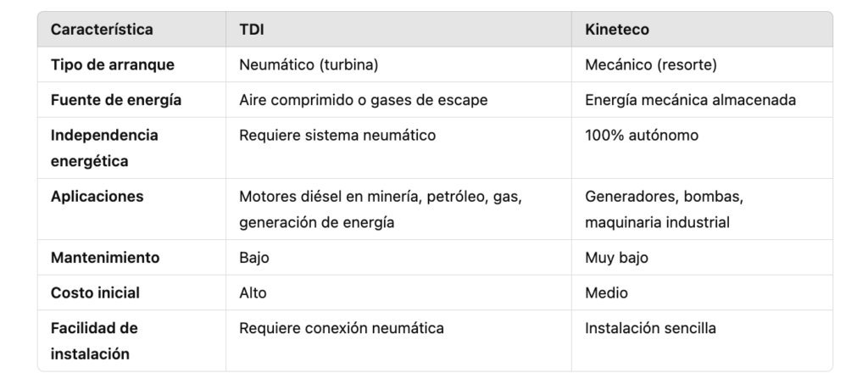Viewport: 868px width, 384px height.
Task: Click the Aplicaciones row label
Action: [x=97, y=197]
